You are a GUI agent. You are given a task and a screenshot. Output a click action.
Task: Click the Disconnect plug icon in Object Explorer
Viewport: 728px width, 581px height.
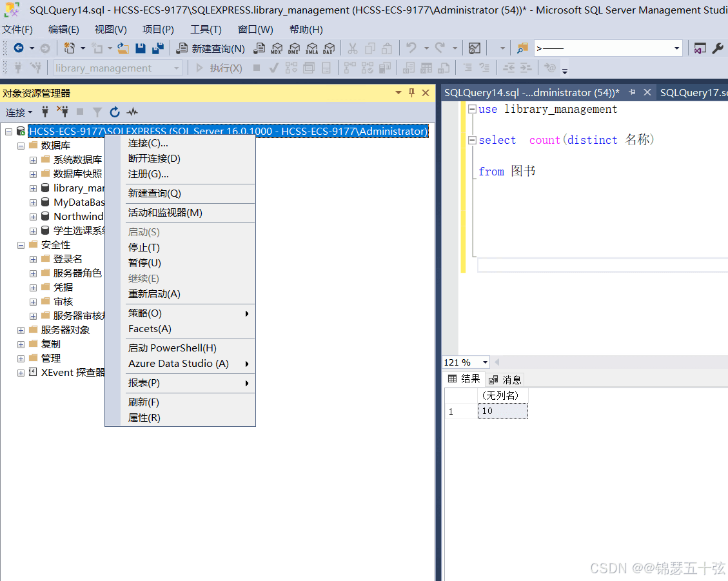[x=62, y=112]
